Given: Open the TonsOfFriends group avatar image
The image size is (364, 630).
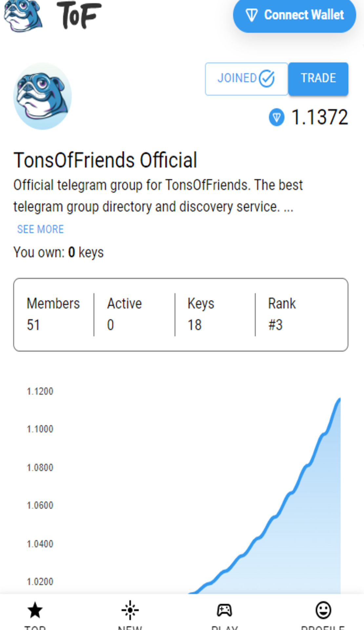Looking at the screenshot, I should [x=42, y=96].
